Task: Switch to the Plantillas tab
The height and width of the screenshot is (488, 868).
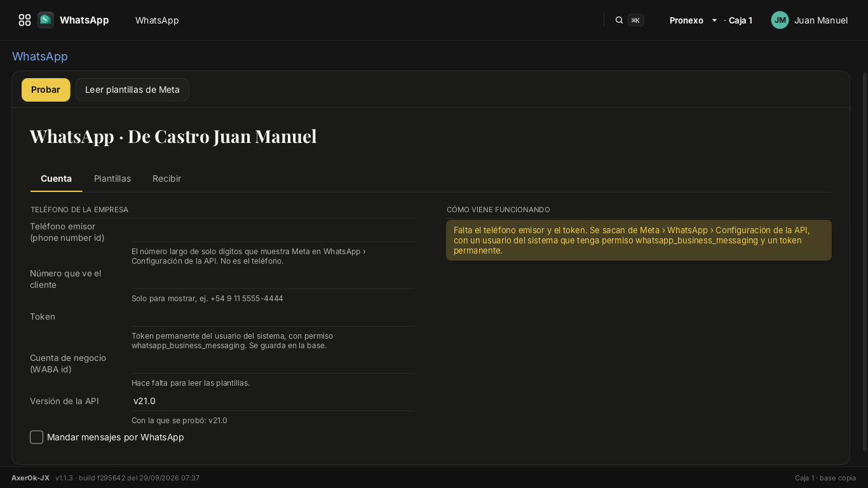Action: pyautogui.click(x=112, y=179)
